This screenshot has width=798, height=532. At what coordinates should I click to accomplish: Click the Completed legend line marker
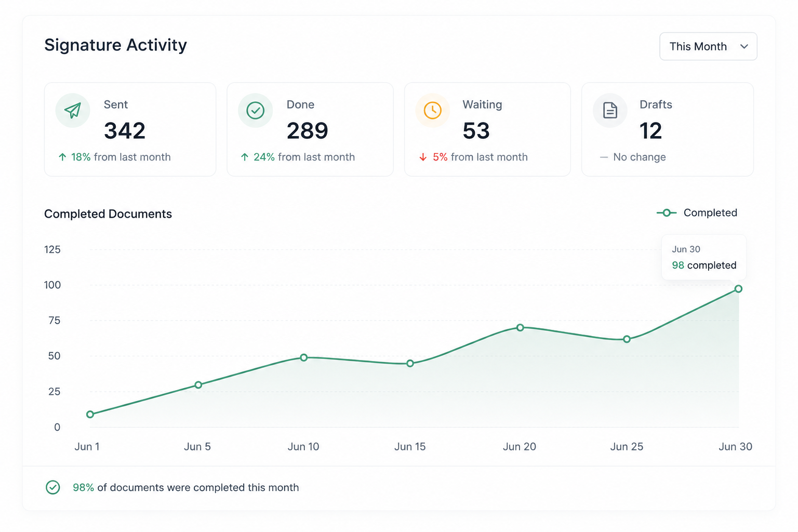pos(667,212)
